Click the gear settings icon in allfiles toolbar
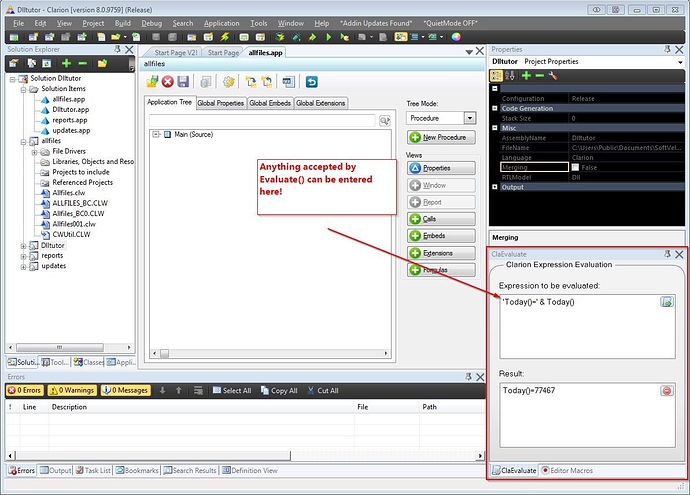The width and height of the screenshot is (690, 495). coord(228,82)
